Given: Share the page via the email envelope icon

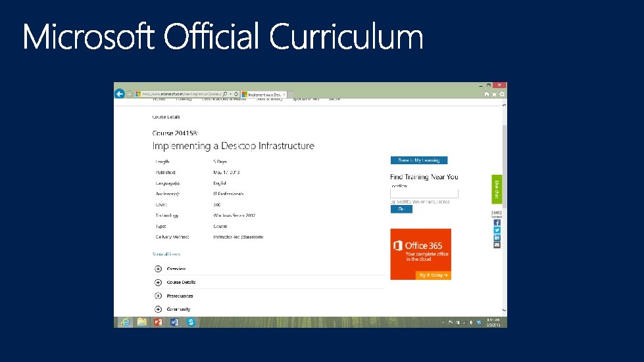Looking at the screenshot, I should pos(497,245).
